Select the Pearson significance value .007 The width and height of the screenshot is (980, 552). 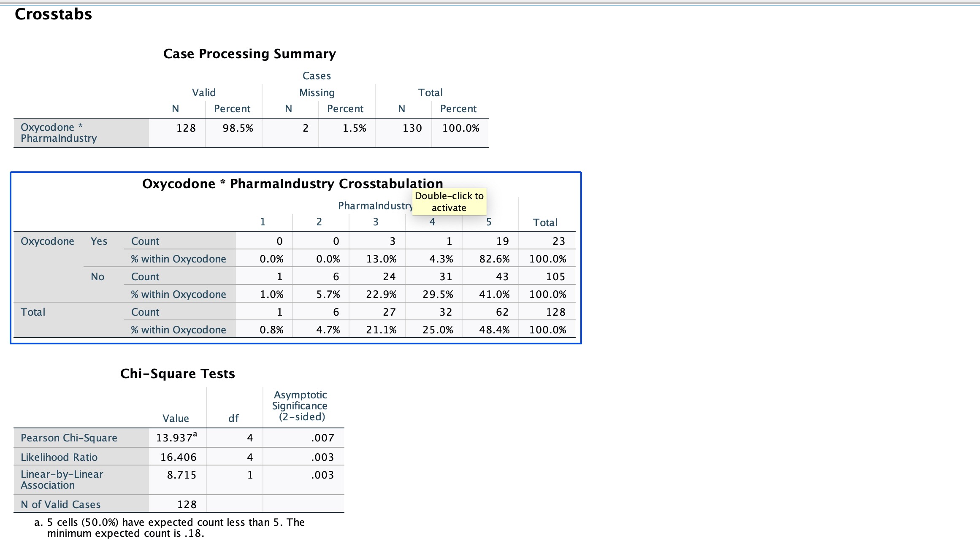[x=322, y=438]
